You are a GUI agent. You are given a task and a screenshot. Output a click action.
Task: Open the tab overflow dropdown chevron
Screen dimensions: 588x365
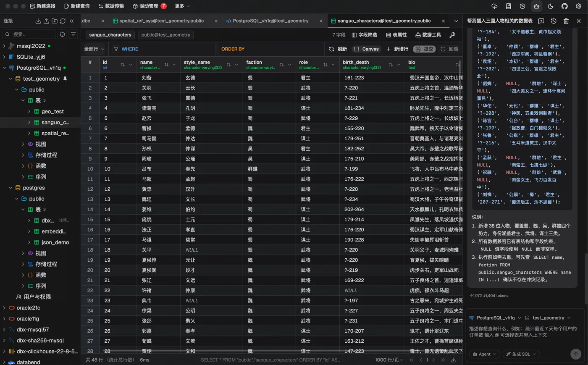(x=456, y=21)
